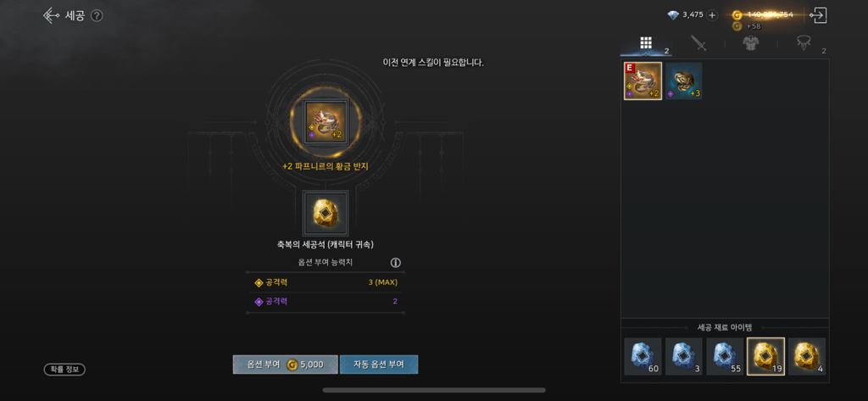Select the +3 item in inventory

[684, 81]
